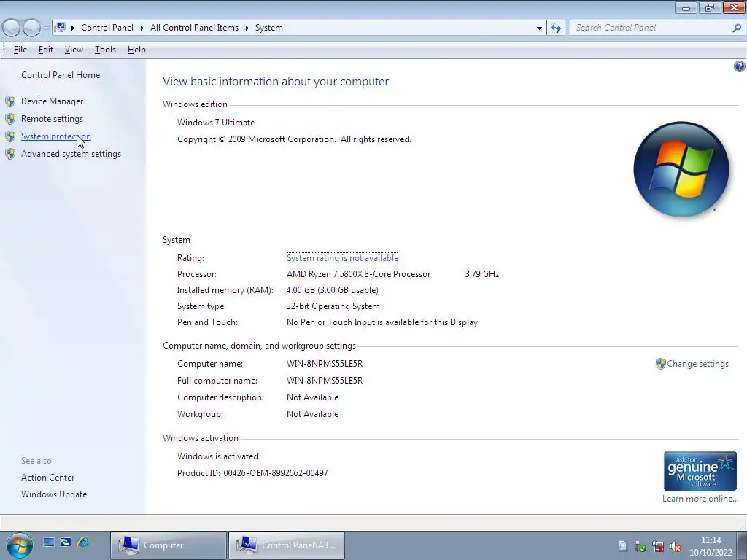Click Show desktop quick launch icon
747x560 pixels.
point(49,542)
